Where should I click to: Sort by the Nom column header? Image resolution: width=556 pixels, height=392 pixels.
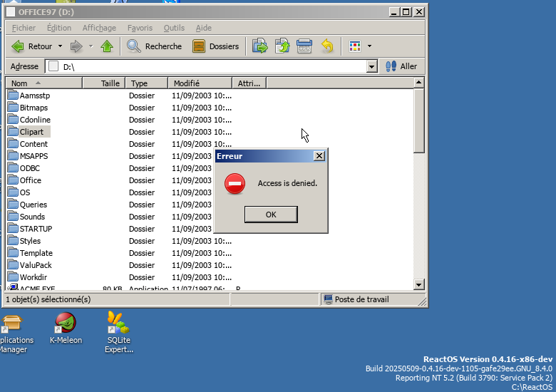tap(44, 83)
